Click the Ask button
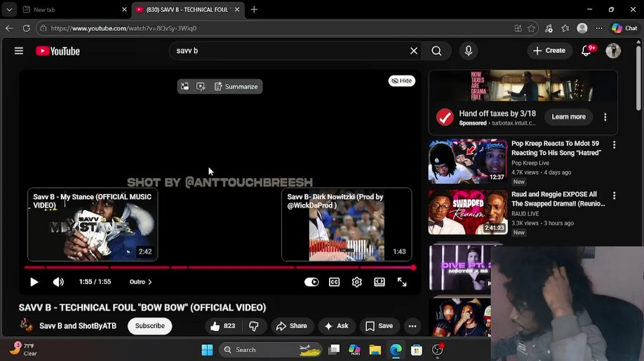The width and height of the screenshot is (644, 361). (337, 326)
